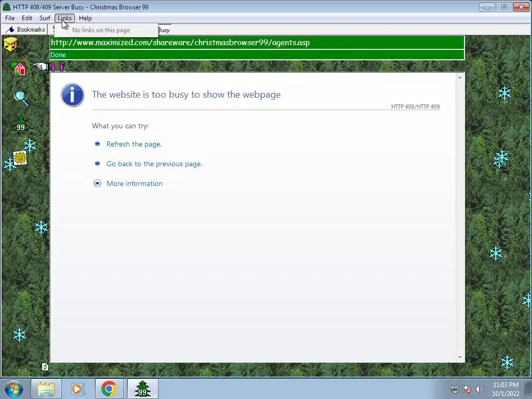Close the Christmas Browser 99 window
The height and width of the screenshot is (399, 532).
[521, 7]
